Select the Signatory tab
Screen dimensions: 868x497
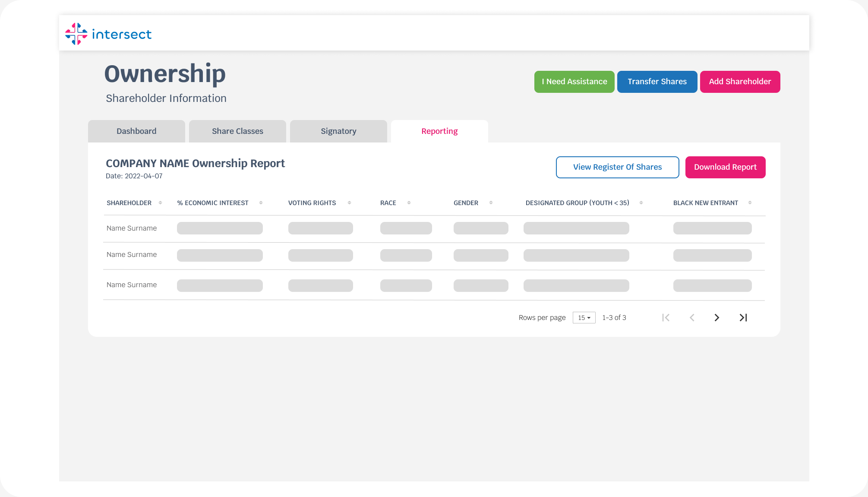click(x=338, y=131)
